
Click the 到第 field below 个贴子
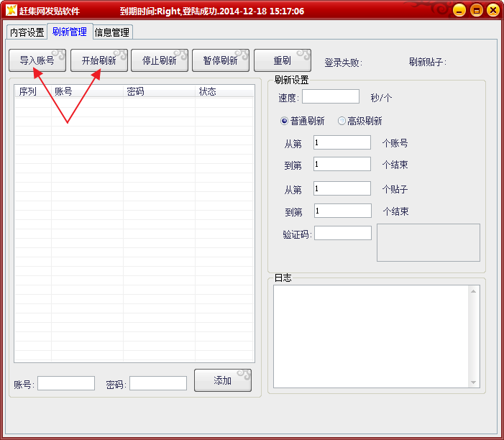pos(343,211)
